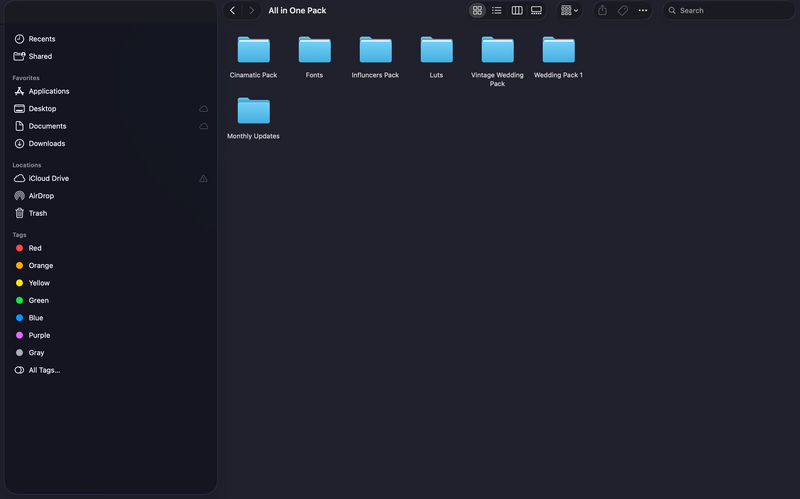
Task: Switch to icon grid view
Action: pos(477,10)
